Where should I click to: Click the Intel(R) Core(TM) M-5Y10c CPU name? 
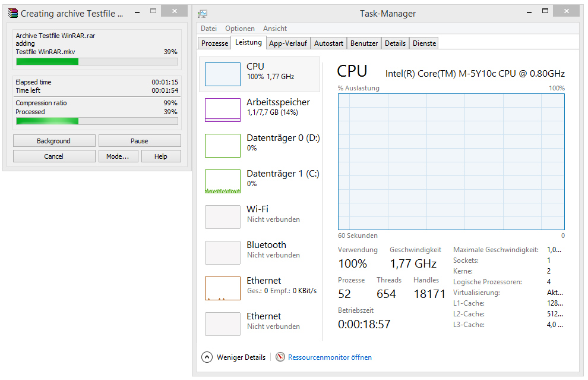(475, 74)
